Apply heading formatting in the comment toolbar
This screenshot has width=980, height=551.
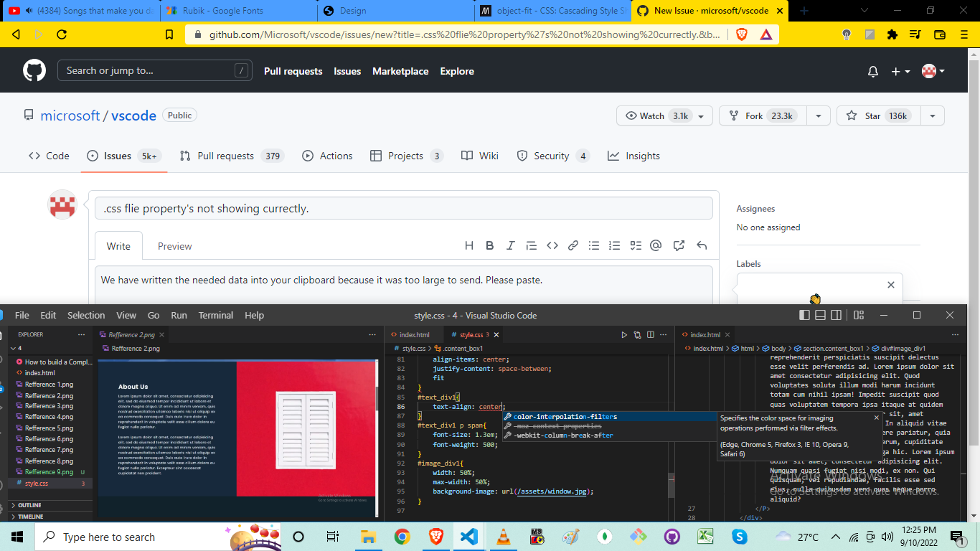pyautogui.click(x=468, y=245)
